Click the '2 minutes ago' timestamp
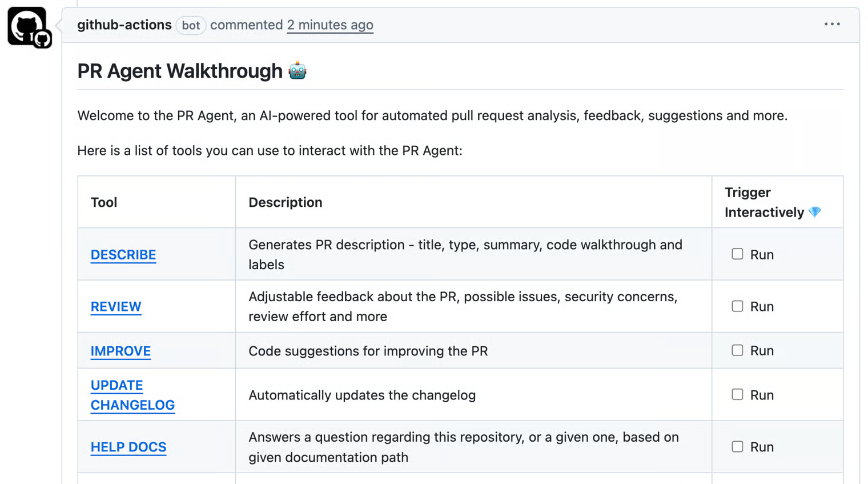 tap(330, 25)
